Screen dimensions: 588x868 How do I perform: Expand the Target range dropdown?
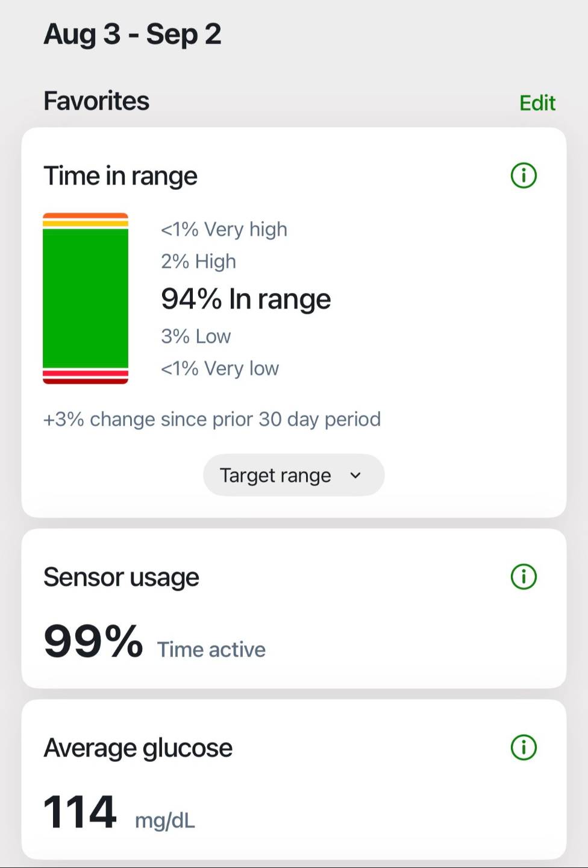pyautogui.click(x=294, y=475)
